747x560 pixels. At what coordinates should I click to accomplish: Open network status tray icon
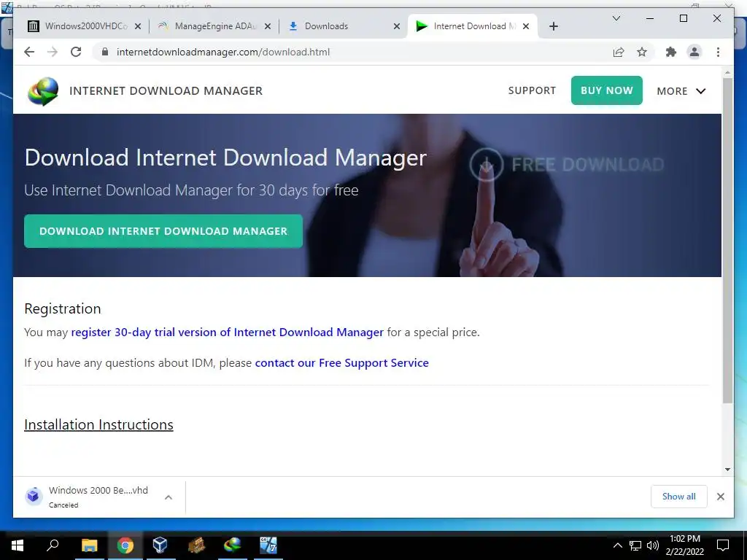635,545
